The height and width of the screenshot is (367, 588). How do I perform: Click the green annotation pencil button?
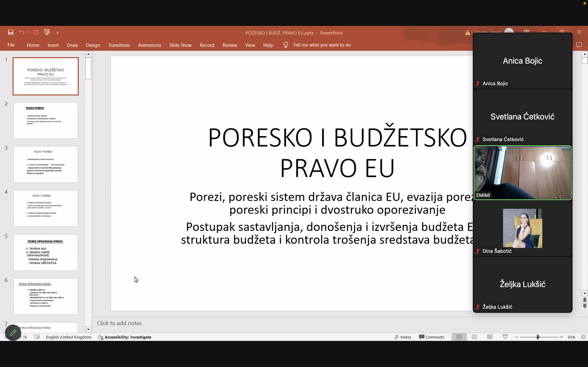(x=13, y=332)
